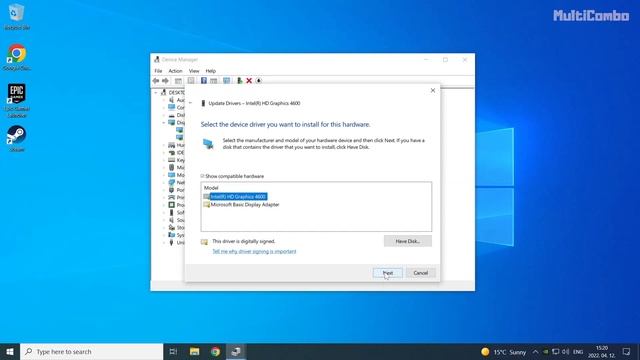Open the volume icon in system tray
Screen dimensions: 640x360
[x=565, y=352]
